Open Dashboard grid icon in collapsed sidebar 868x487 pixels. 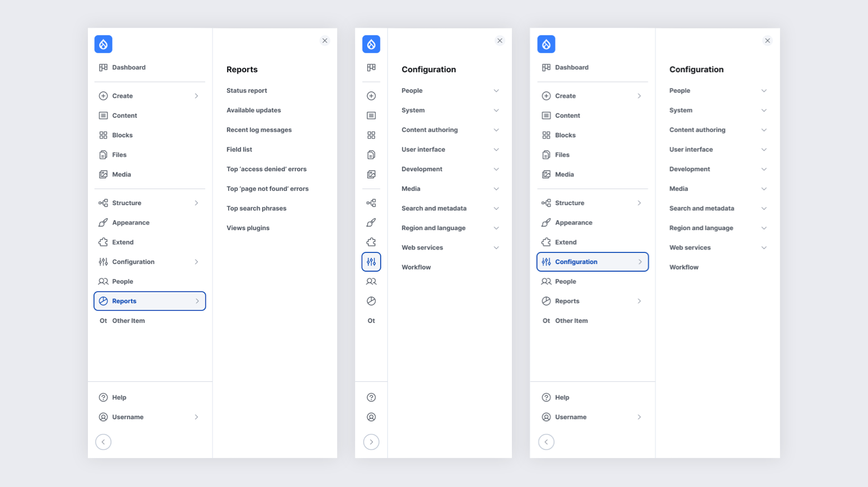click(x=371, y=67)
